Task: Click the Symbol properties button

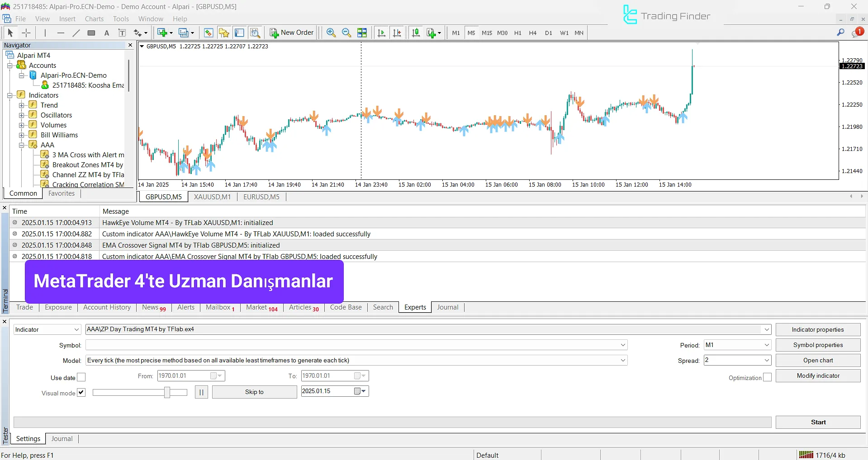Action: [818, 345]
